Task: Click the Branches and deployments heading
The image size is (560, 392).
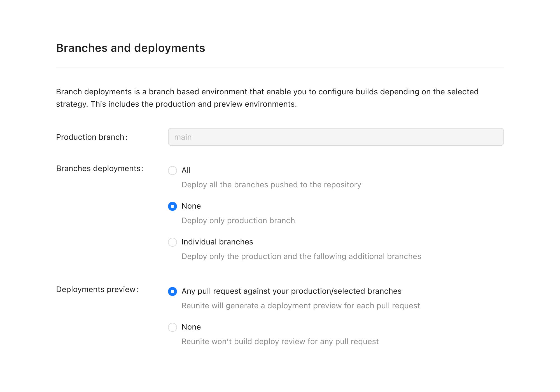Action: coord(130,48)
